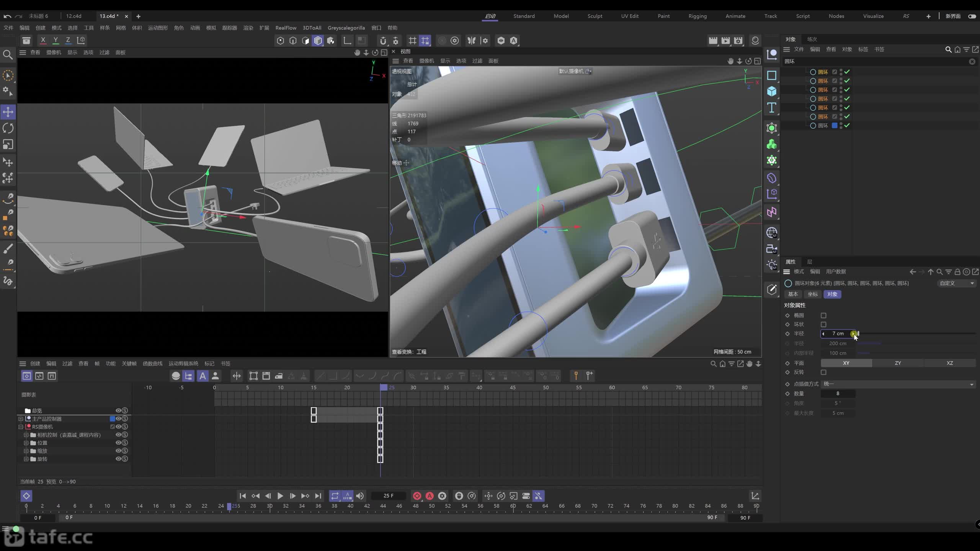Open the 基本 attributes tab button

793,294
